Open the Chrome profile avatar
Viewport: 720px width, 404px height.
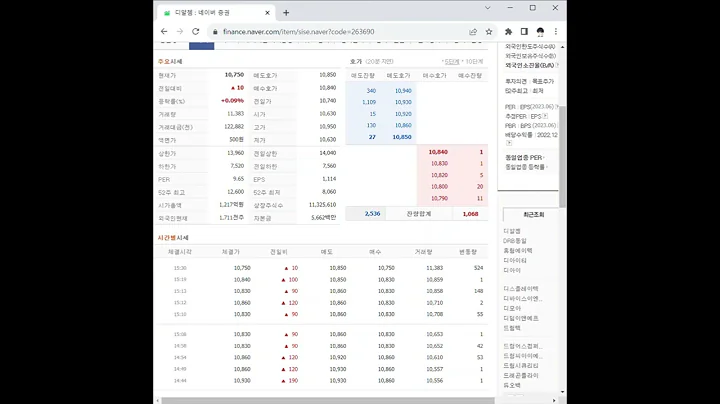coord(540,32)
